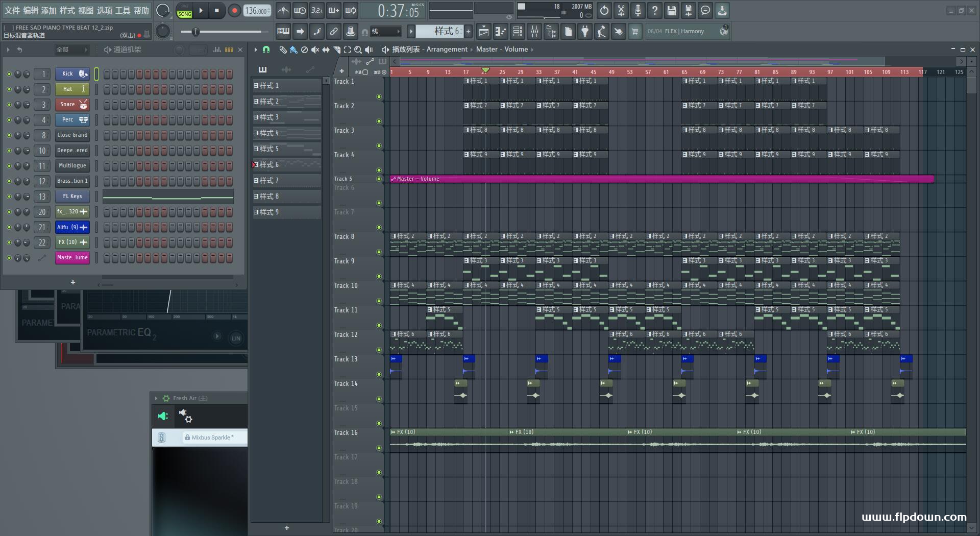Screen dimensions: 980x536
Task: Click the graph editor icon in channel rack
Action: coord(217,50)
